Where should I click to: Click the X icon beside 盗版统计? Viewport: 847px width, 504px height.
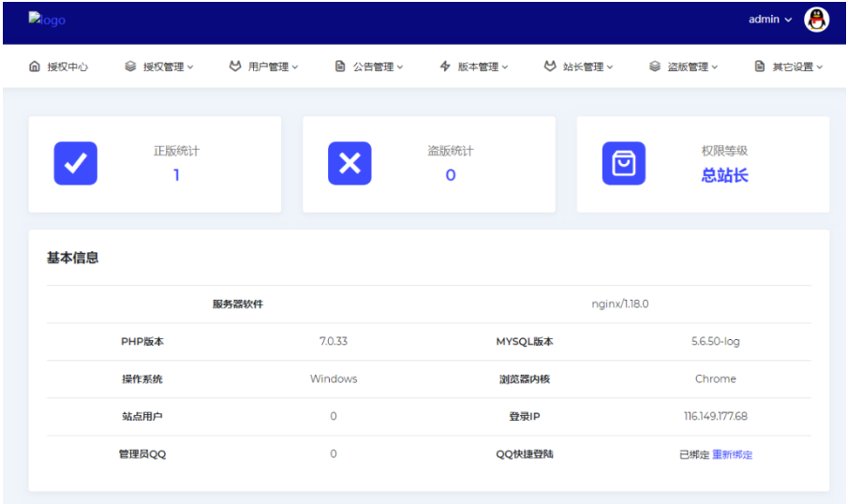point(349,163)
